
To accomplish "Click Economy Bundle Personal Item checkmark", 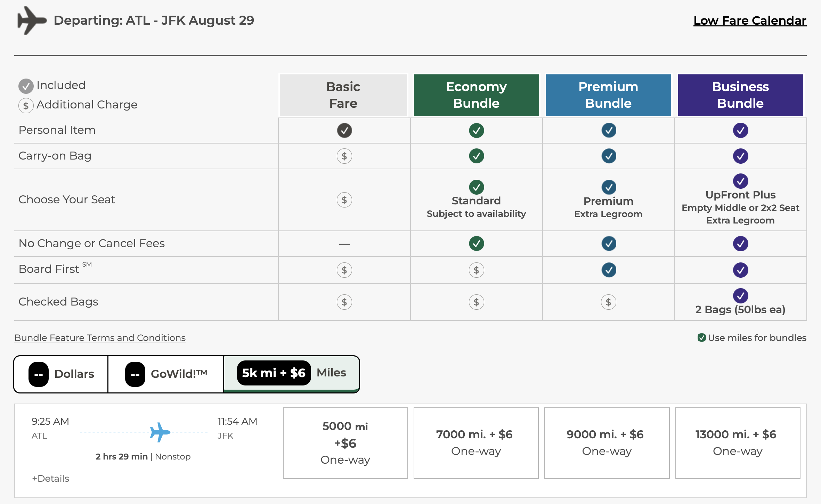I will [x=477, y=130].
